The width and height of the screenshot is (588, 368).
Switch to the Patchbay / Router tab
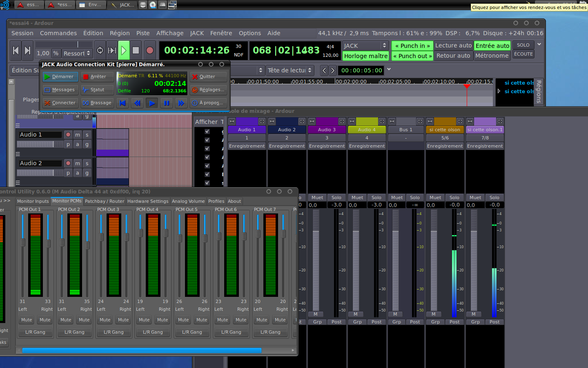105,201
